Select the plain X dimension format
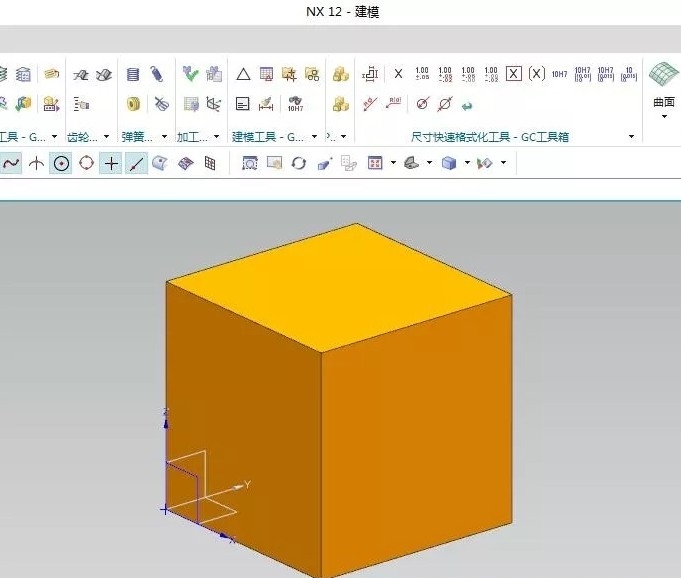This screenshot has height=578, width=681. click(x=398, y=74)
